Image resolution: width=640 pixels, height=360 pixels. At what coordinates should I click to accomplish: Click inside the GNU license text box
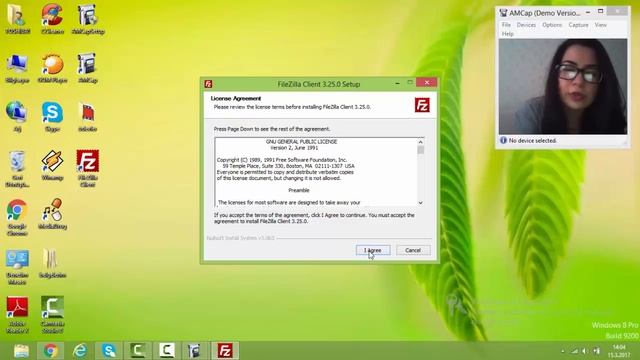[x=316, y=172]
